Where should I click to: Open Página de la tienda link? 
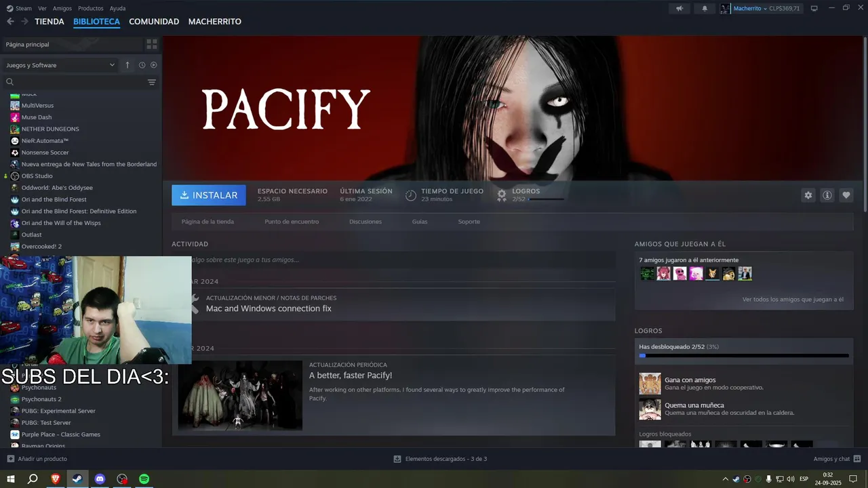point(208,222)
